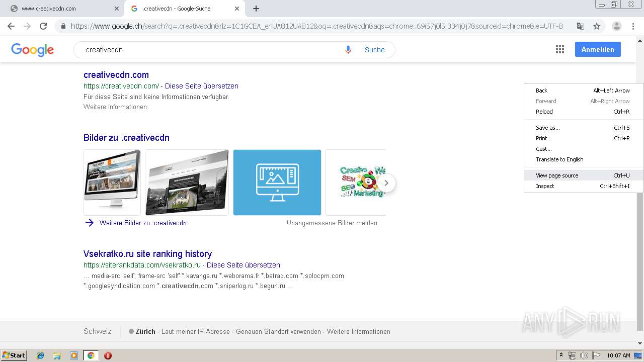Choose Reload in the context menu

[584, 112]
